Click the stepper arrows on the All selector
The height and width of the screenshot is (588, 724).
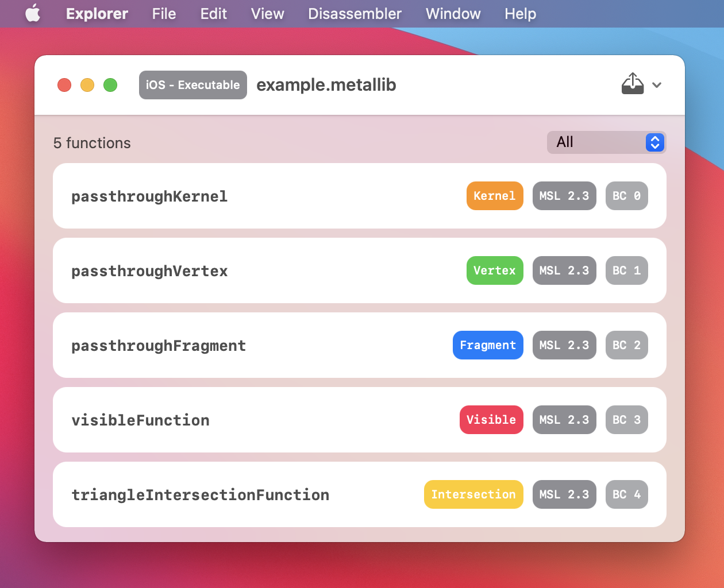click(x=654, y=142)
